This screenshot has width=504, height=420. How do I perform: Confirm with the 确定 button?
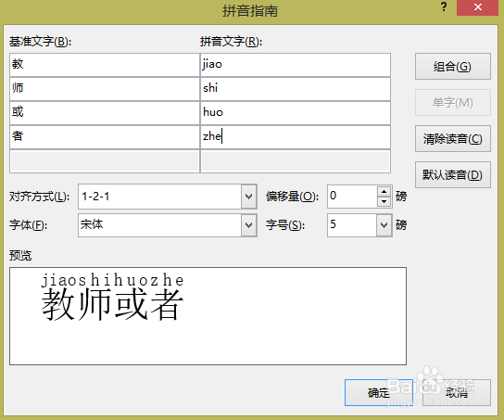click(379, 392)
